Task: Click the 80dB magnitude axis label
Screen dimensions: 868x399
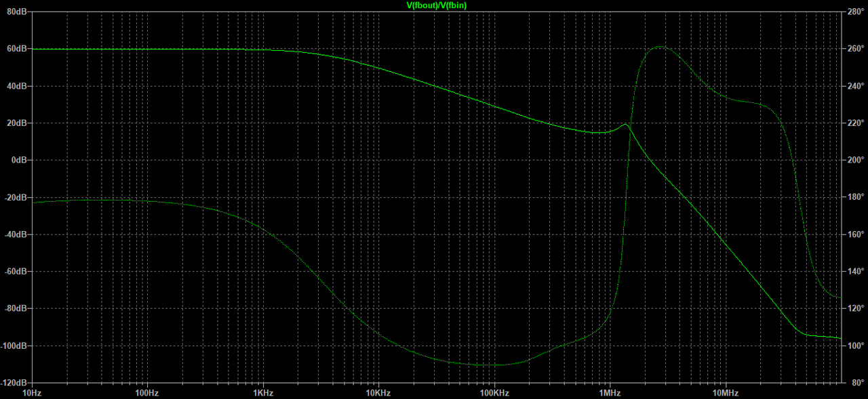Action: (16, 12)
